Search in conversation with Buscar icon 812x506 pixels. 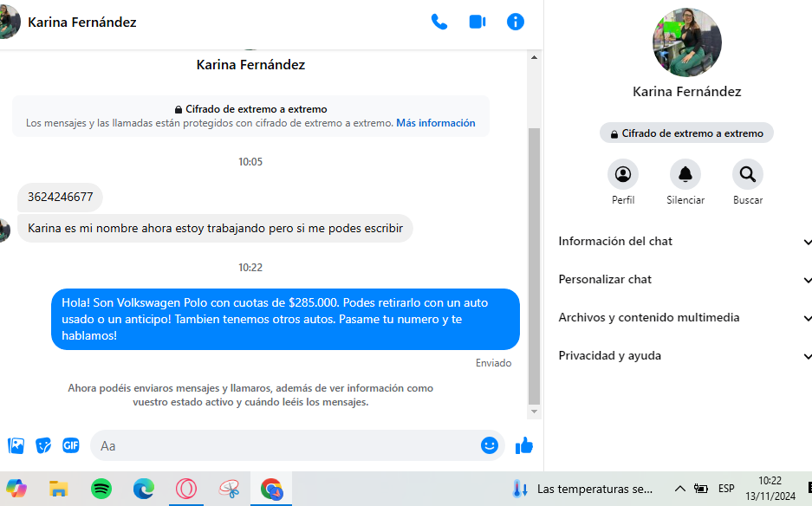(747, 175)
